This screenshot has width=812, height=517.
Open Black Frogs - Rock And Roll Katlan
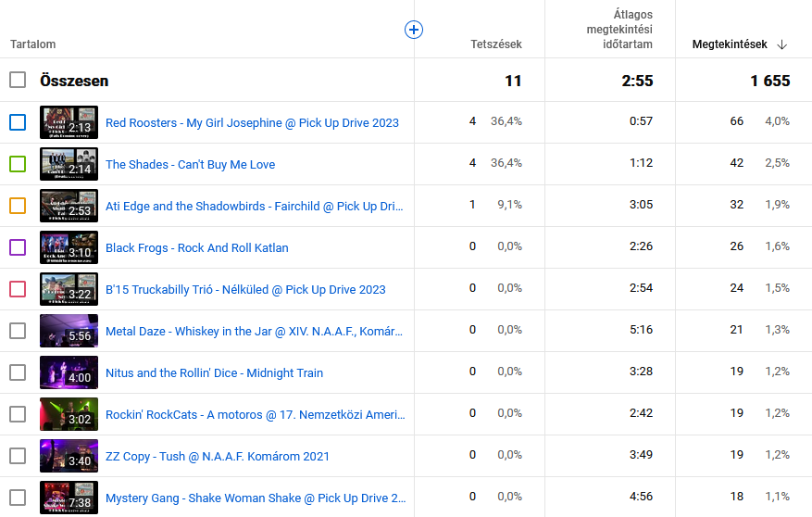pos(196,247)
